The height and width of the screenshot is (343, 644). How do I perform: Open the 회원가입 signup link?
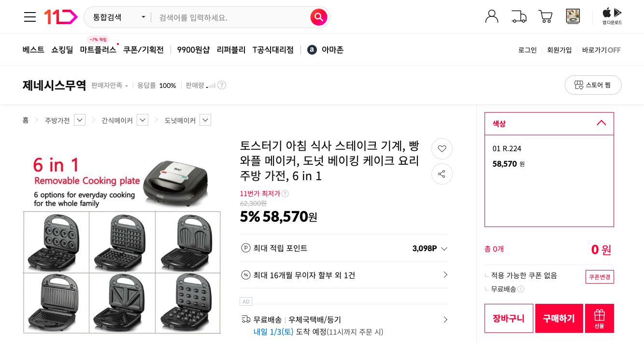pyautogui.click(x=559, y=50)
